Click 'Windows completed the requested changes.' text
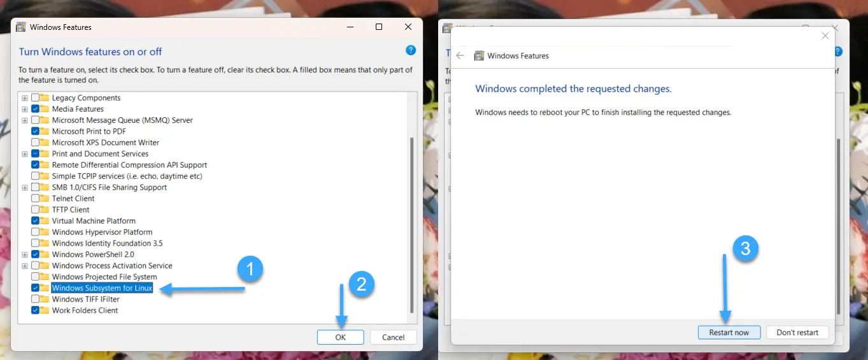 click(573, 89)
